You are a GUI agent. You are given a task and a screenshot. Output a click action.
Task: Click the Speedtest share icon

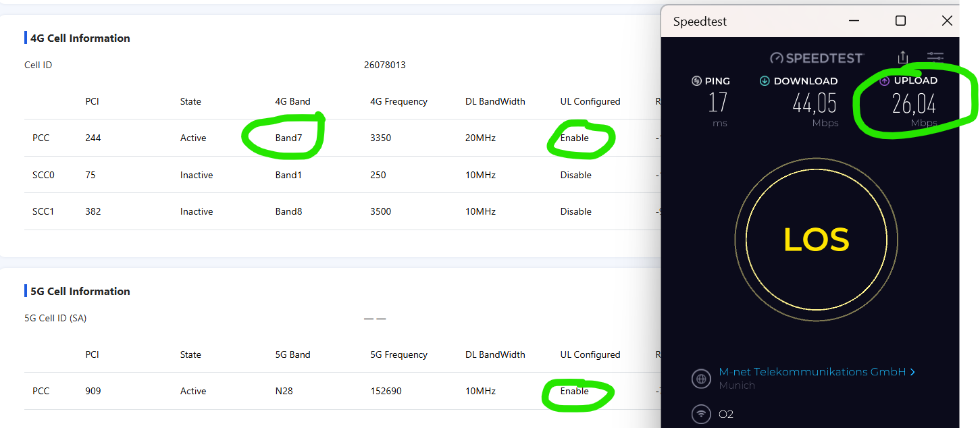[x=903, y=58]
